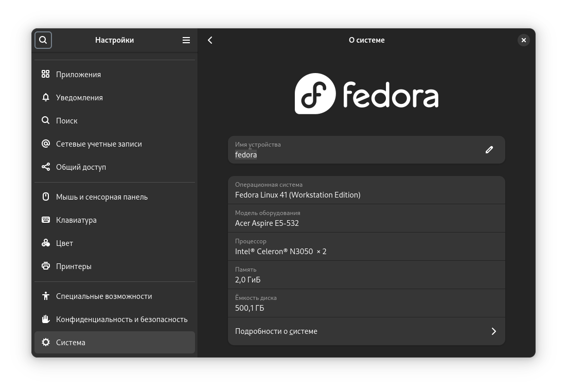Click the 'Операционная система' label
567x392 pixels.
pos(269,185)
